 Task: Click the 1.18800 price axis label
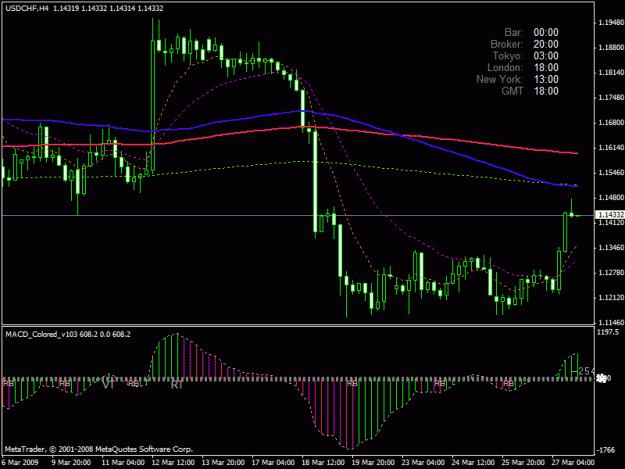click(611, 47)
